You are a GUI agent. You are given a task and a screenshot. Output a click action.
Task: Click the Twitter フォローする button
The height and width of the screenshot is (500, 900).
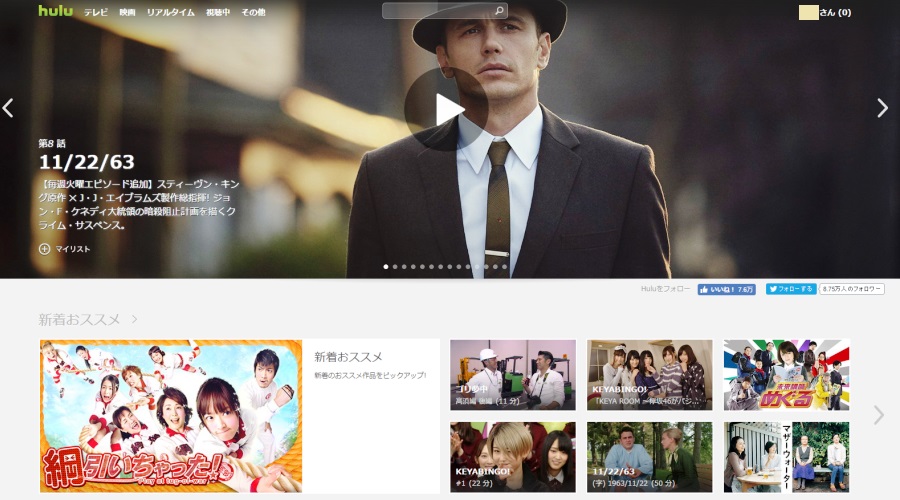pyautogui.click(x=791, y=289)
